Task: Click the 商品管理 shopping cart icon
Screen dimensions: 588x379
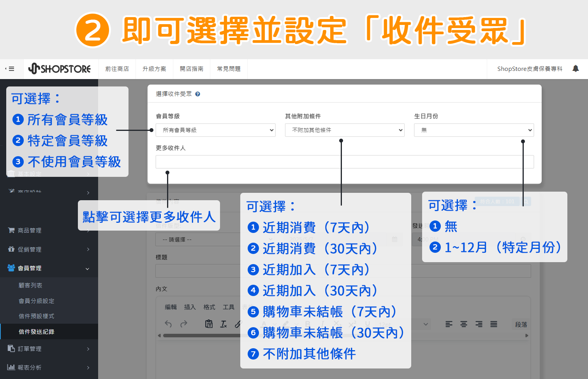Action: coord(11,230)
